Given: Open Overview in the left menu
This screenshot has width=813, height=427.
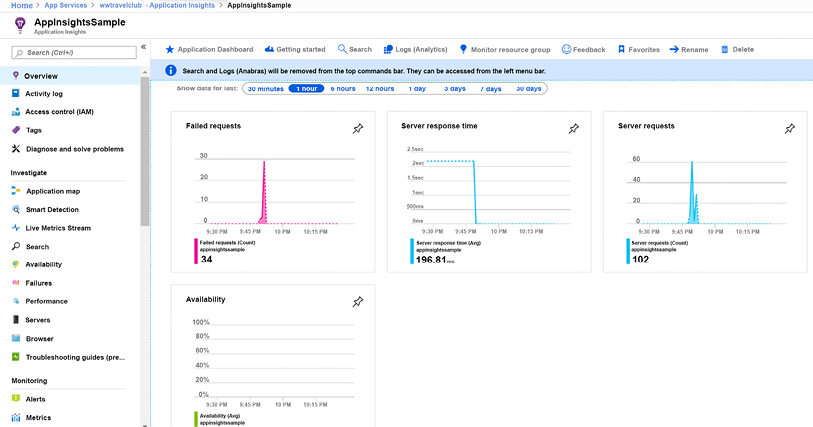Looking at the screenshot, I should [x=70, y=76].
